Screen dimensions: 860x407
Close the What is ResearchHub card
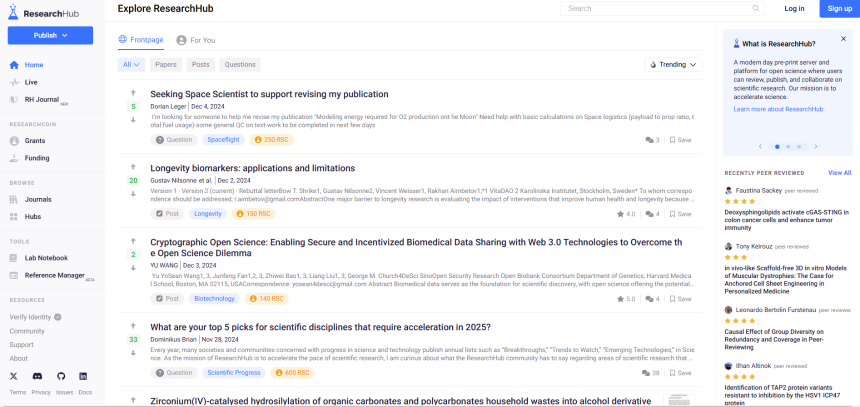pos(844,39)
